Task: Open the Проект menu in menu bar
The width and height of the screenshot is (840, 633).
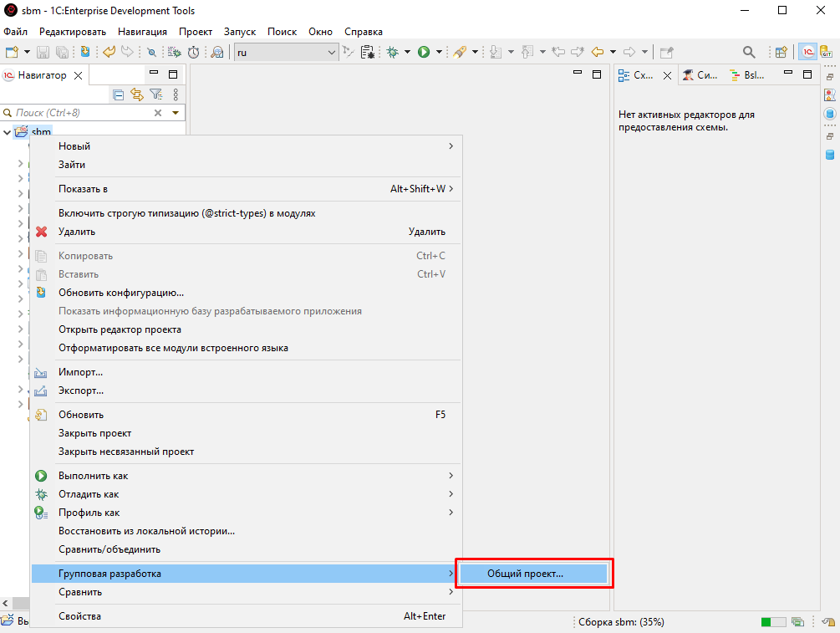Action: coord(196,31)
